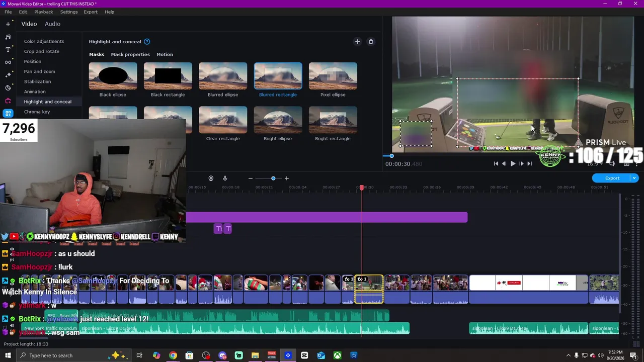
Task: Switch to the Audio tab
Action: (x=52, y=24)
